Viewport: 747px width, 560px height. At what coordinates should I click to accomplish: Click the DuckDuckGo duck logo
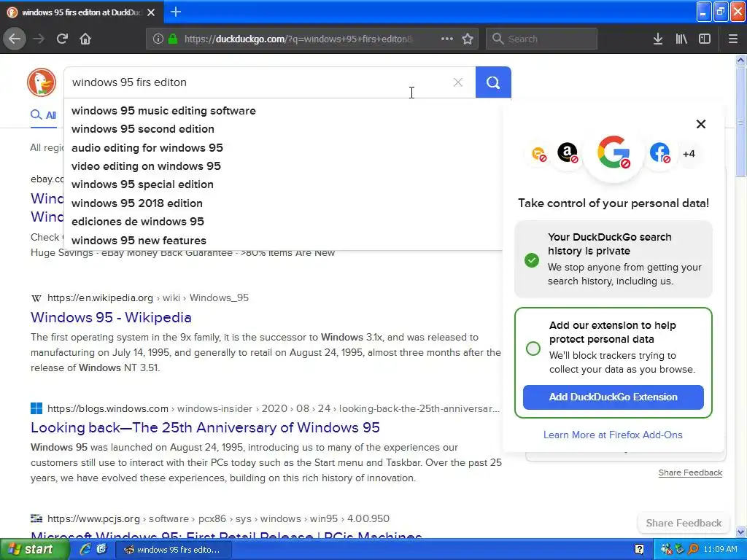tap(42, 82)
